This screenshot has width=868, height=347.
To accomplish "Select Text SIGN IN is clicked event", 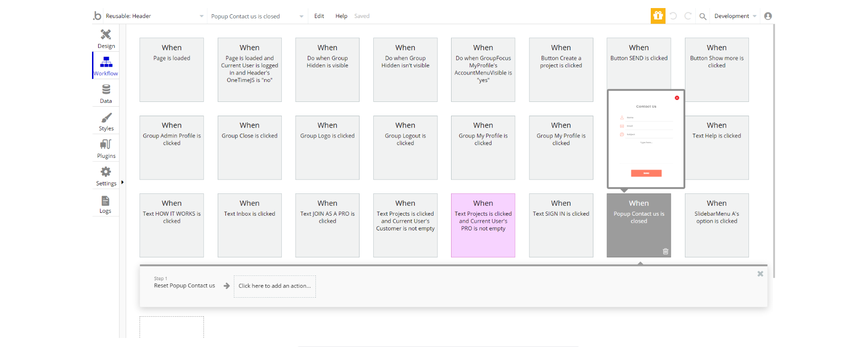I will [561, 225].
